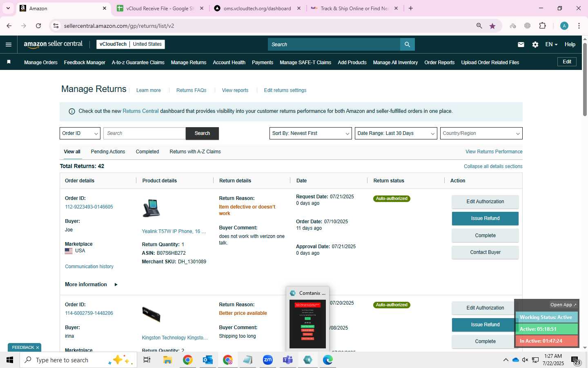Open vCloudTech United States account switcher

tap(131, 44)
